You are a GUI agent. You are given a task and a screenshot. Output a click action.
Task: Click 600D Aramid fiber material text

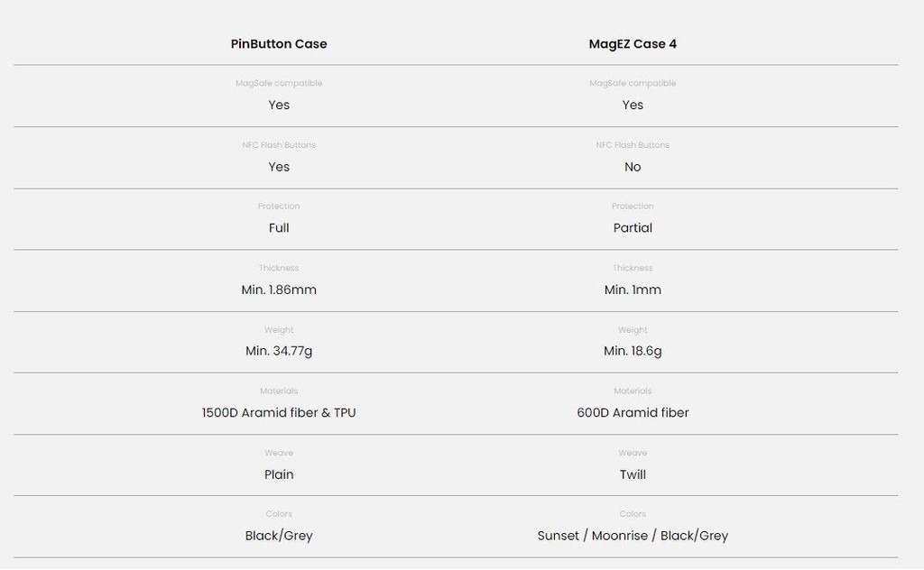click(633, 413)
